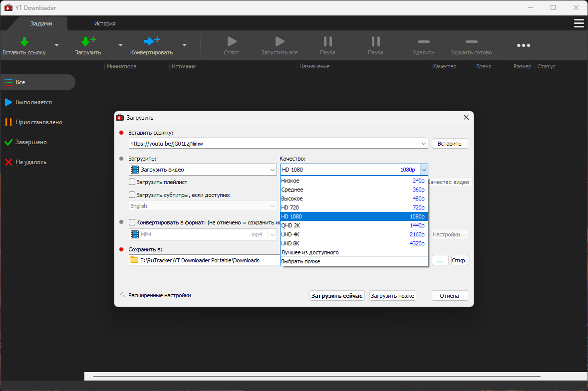Click the Откр. open folder button
The width and height of the screenshot is (588, 391).
[x=459, y=260]
